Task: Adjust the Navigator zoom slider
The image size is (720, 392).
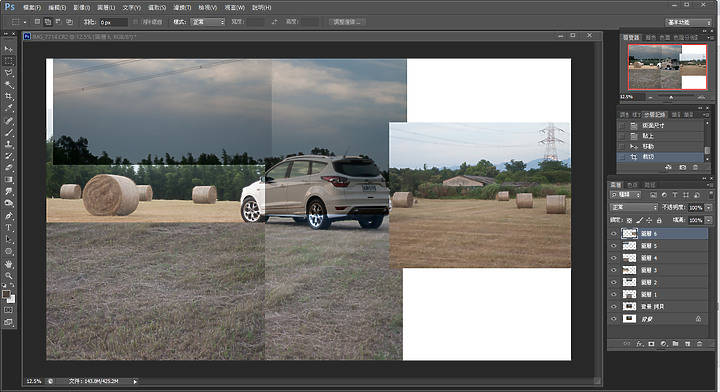Action: 671,97
